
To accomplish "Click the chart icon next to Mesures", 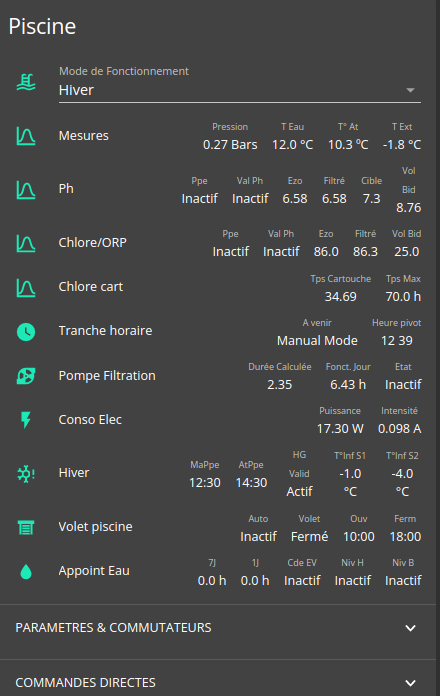I will coord(26,136).
